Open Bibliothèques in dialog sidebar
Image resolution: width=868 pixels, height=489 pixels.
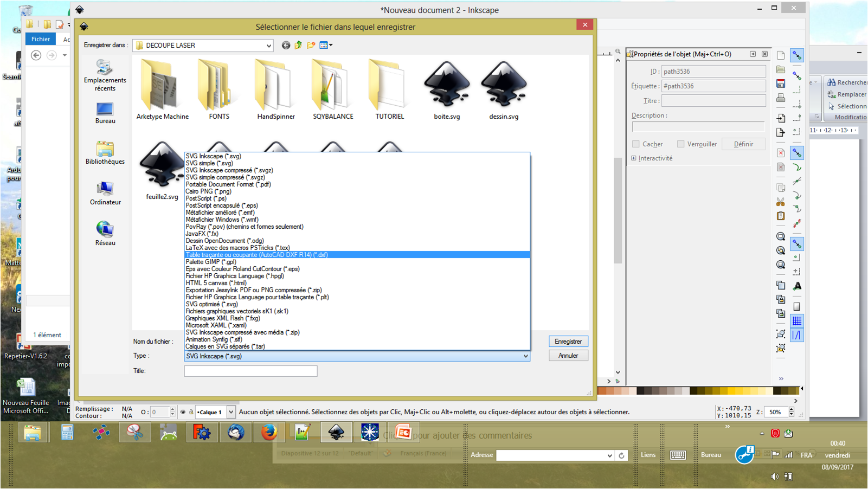coord(105,153)
